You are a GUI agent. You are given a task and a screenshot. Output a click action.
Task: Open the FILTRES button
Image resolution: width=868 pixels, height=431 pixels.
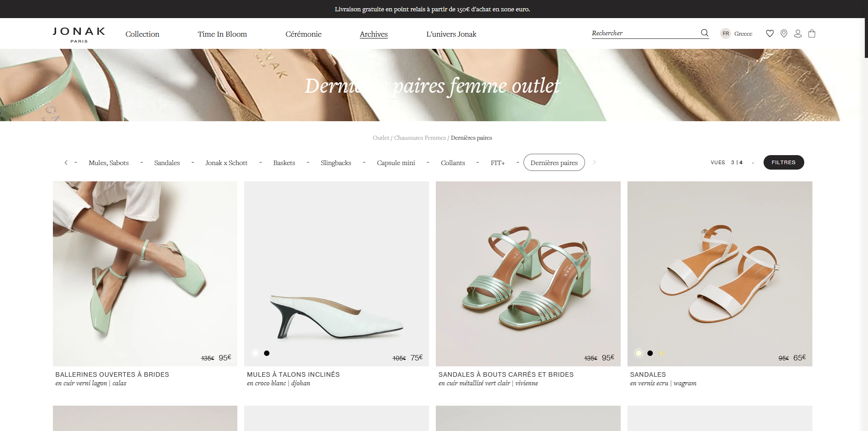click(783, 162)
